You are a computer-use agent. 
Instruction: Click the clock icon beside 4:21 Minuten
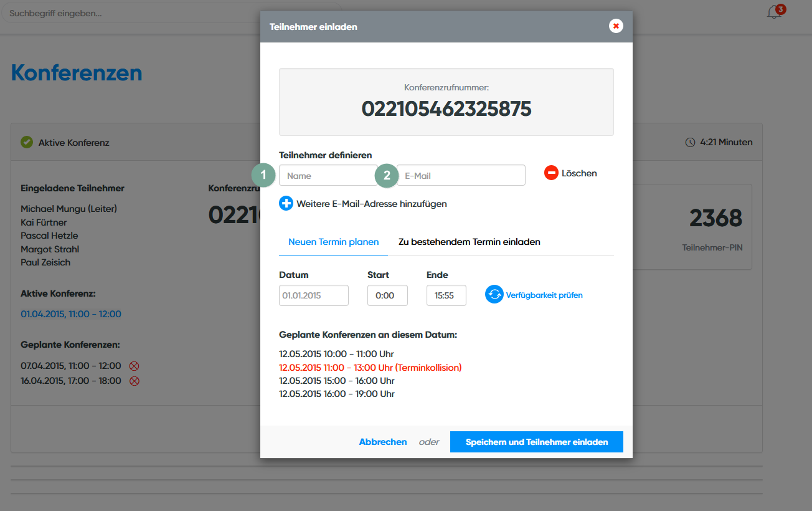690,143
